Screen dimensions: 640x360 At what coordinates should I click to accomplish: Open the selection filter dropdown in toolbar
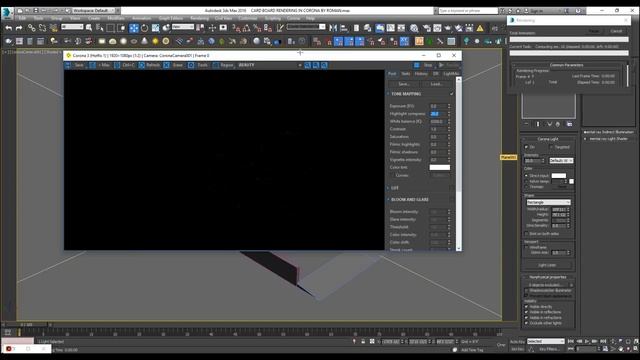point(72,27)
